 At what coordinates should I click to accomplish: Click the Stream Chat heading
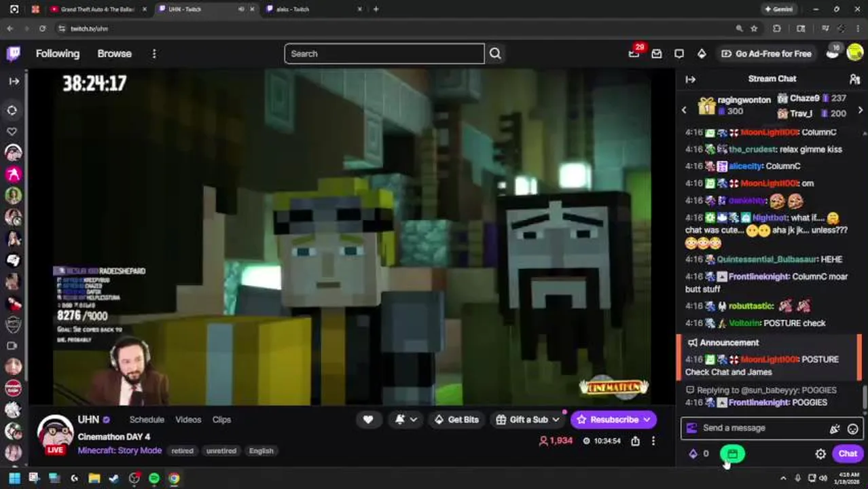(x=772, y=79)
